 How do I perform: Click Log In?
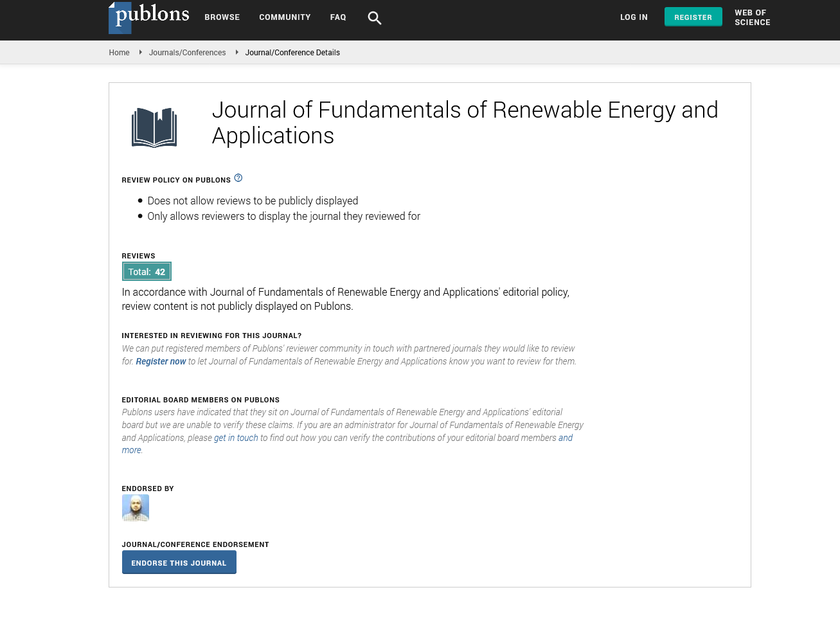point(634,17)
